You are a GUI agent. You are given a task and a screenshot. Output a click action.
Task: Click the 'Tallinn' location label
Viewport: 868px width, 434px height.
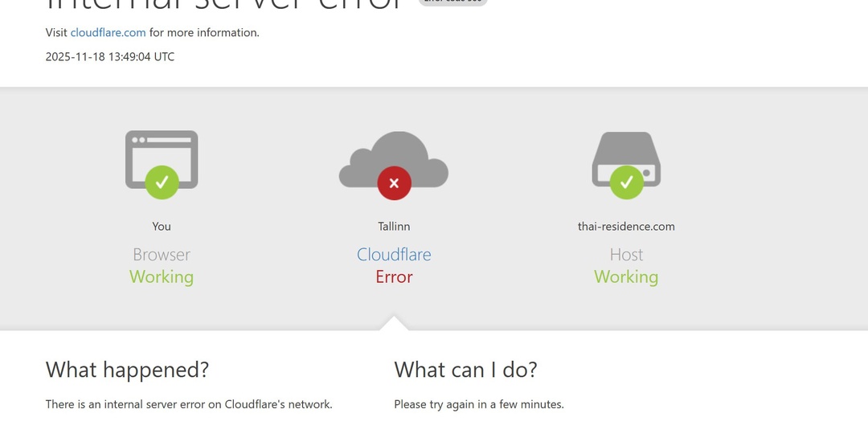[394, 227]
